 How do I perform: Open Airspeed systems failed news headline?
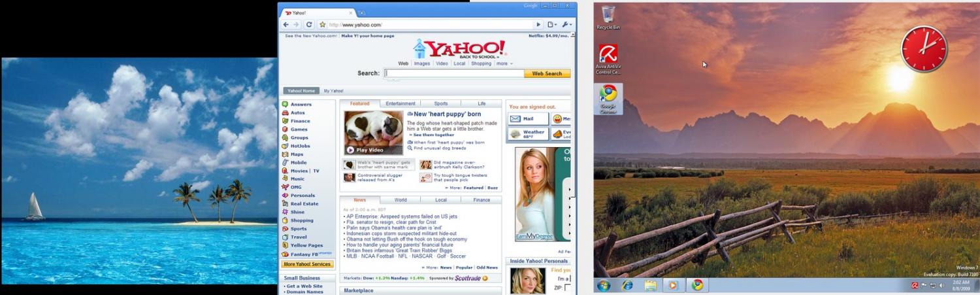tap(400, 216)
